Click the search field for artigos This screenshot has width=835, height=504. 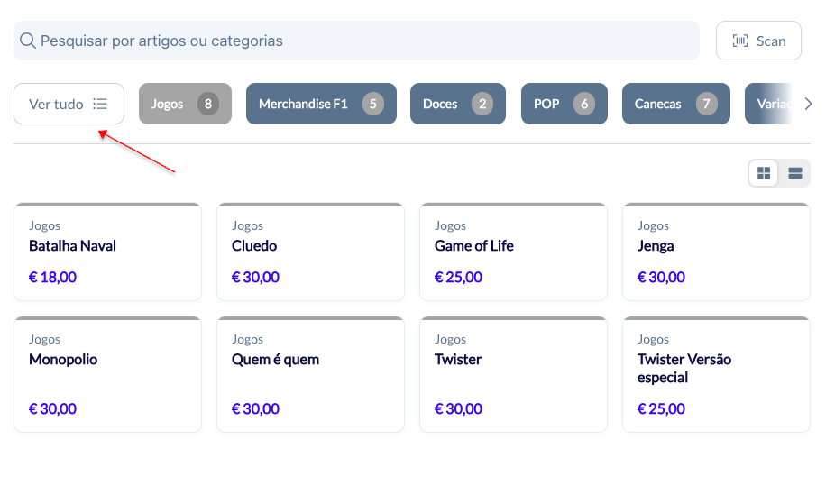(361, 41)
